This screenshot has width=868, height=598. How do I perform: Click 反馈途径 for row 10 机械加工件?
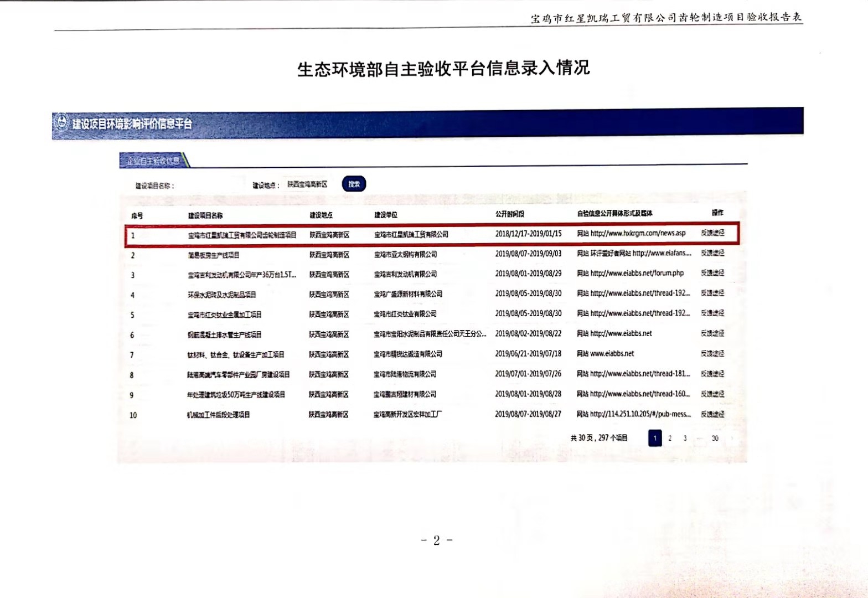coord(712,414)
